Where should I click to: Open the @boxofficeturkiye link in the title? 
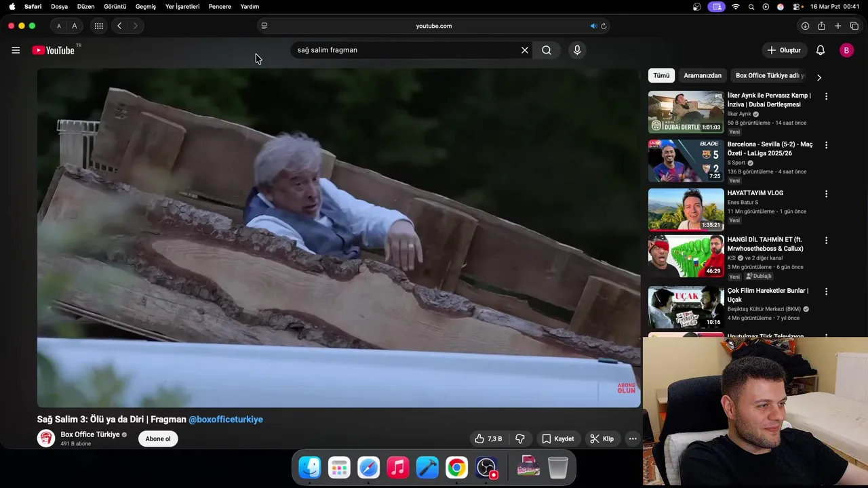pyautogui.click(x=226, y=420)
